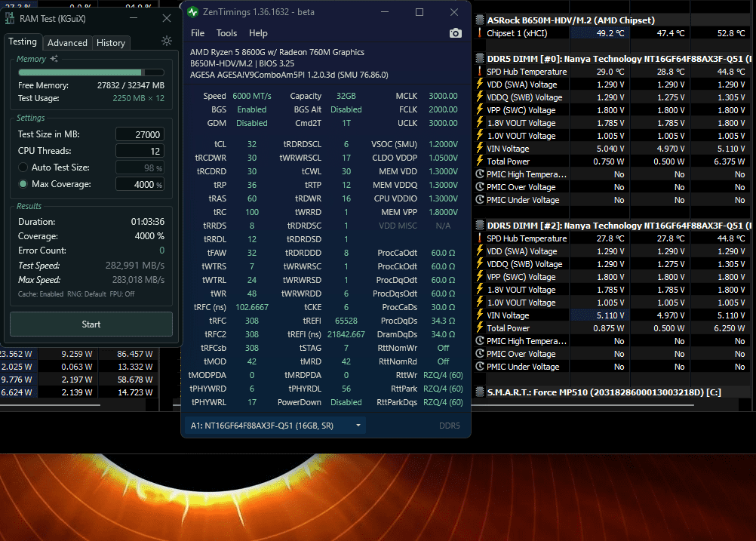
Task: Click DIMM [#2] PMIC Over Voltage clock icon
Action: coord(480,353)
